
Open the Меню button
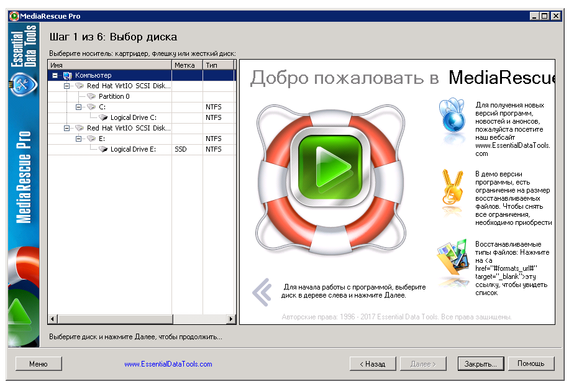pyautogui.click(x=39, y=364)
